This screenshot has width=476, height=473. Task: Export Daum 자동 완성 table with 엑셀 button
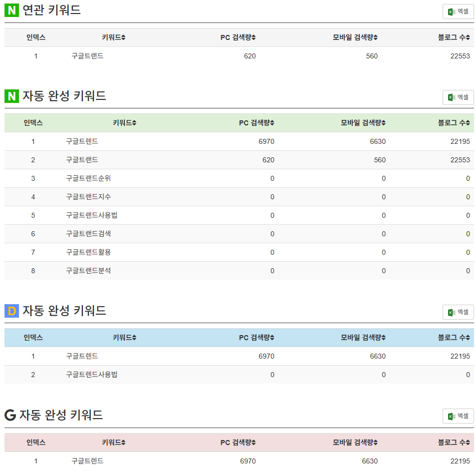click(458, 312)
